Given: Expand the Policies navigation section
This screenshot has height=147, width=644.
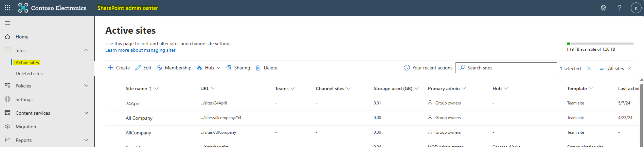Looking at the screenshot, I should (x=86, y=86).
